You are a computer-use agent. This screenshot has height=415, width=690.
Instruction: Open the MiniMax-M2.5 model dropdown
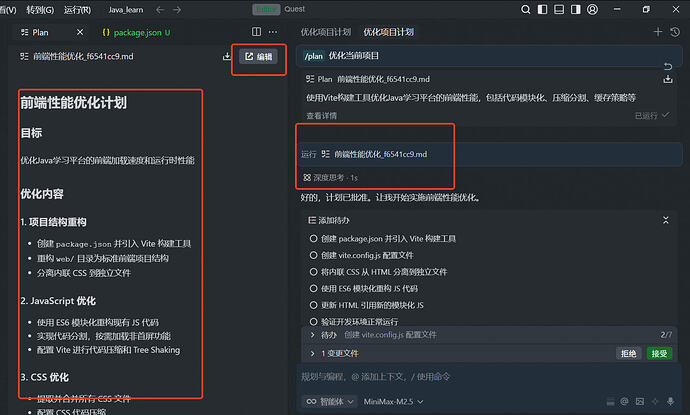pyautogui.click(x=393, y=401)
